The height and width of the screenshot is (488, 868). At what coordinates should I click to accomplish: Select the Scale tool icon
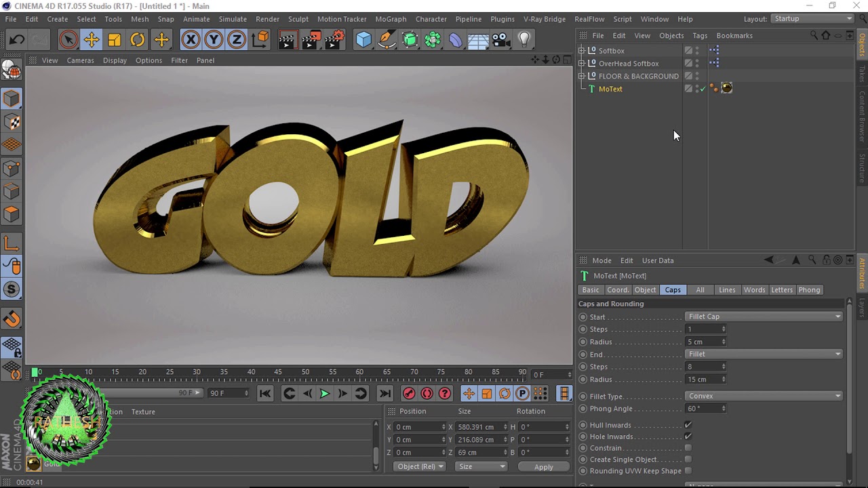115,40
